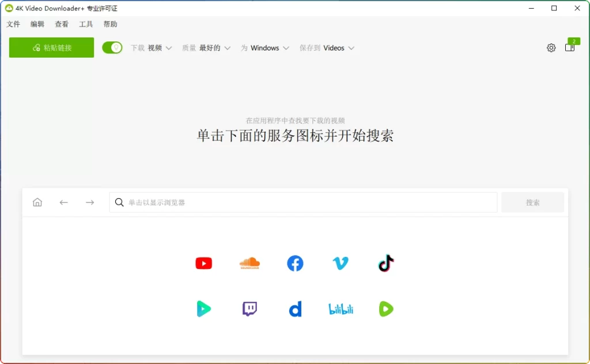
Task: Click the green 粘贴链接 button
Action: point(51,48)
